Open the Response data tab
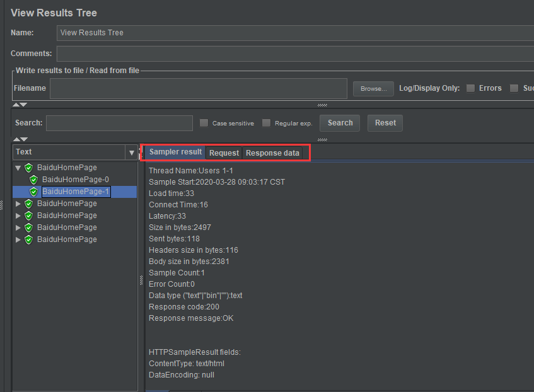Screen dimensions: 534x392 pos(272,153)
